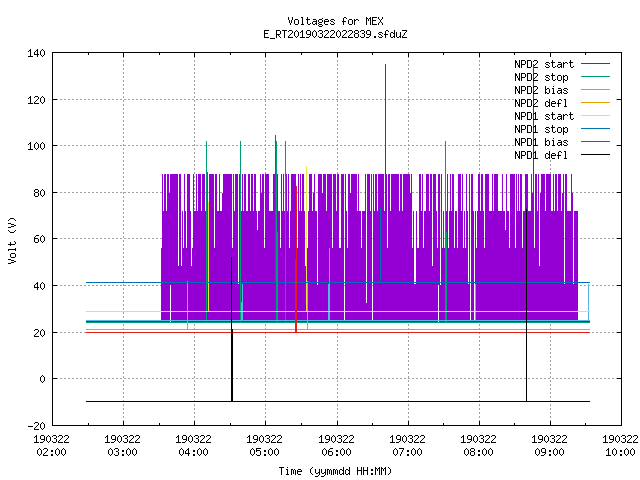The height and width of the screenshot is (480, 640).
Task: Click the y-axis tick value 80
Action: (x=39, y=193)
